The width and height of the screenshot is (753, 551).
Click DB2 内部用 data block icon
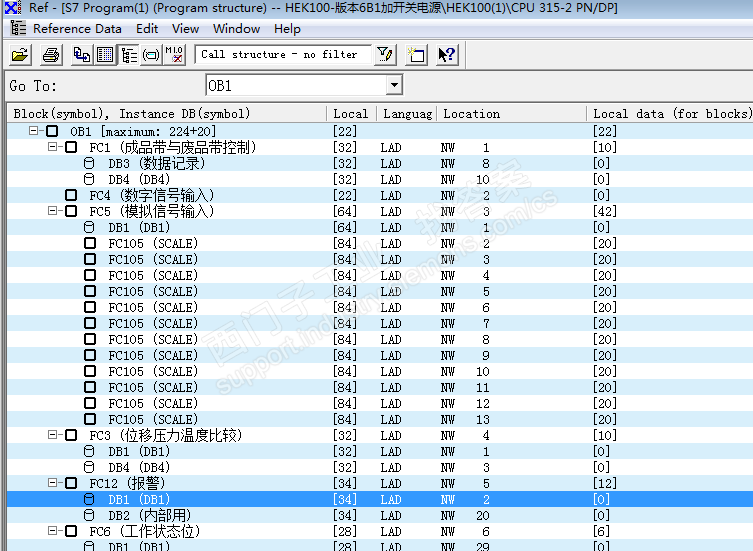click(x=89, y=515)
